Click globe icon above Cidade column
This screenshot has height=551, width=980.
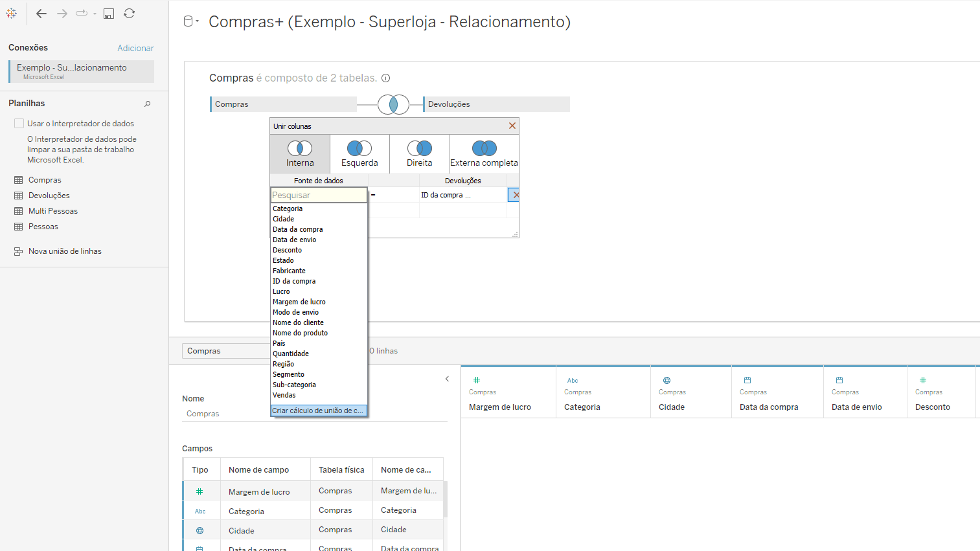[667, 380]
